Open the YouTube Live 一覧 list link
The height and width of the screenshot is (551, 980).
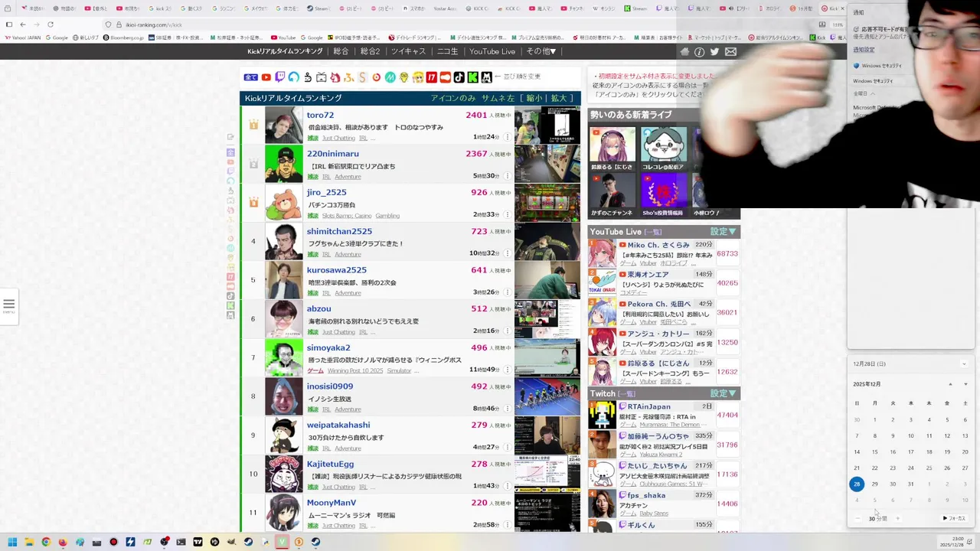tap(653, 232)
